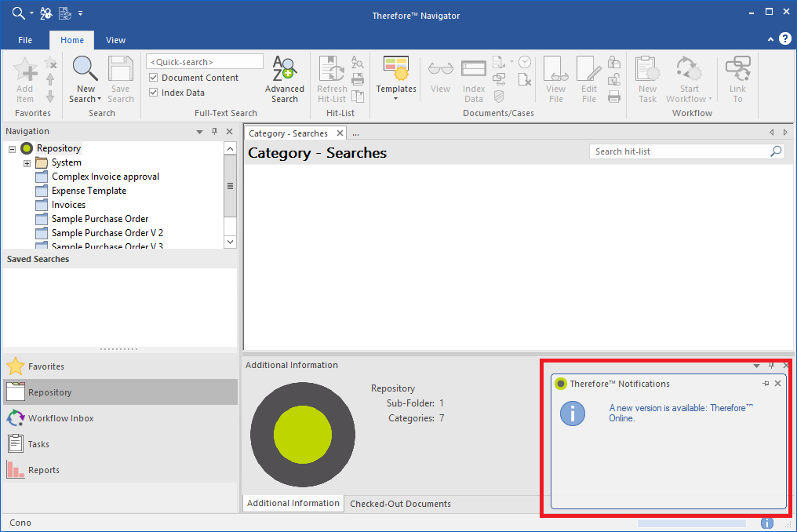Viewport: 797px width, 532px height.
Task: Select the Invoices category in tree
Action: pyautogui.click(x=68, y=205)
